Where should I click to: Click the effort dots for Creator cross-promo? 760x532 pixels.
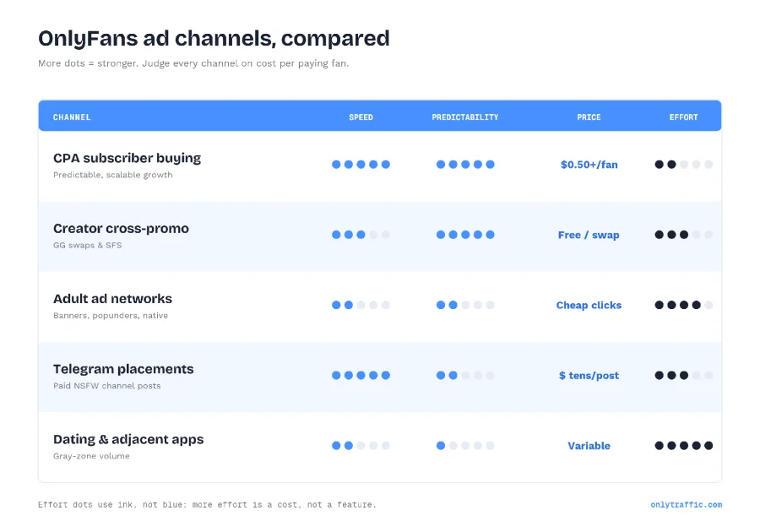coord(683,235)
